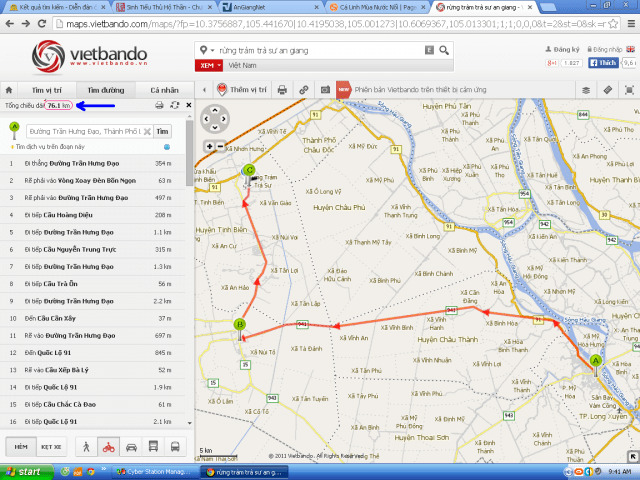Select step 2 Vòng Xoay Đèn Bốn Ngọn
The height and width of the screenshot is (480, 640).
(93, 180)
